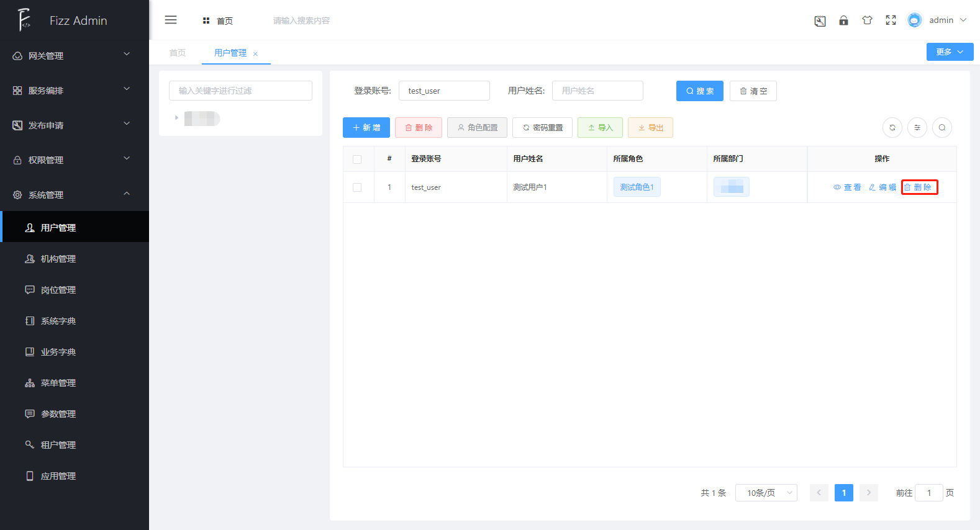Click the Fizz Admin logo icon
The width and height of the screenshot is (980, 530).
[x=24, y=20]
